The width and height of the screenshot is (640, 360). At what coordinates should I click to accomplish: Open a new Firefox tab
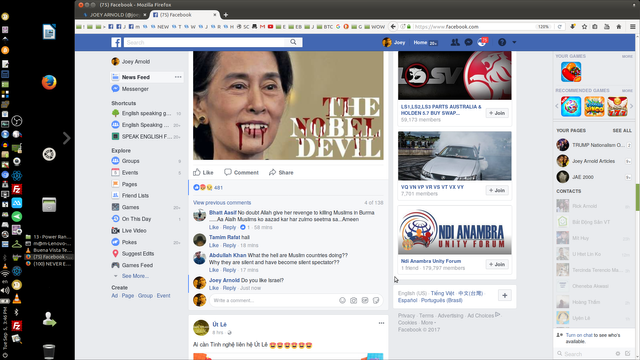(x=226, y=15)
